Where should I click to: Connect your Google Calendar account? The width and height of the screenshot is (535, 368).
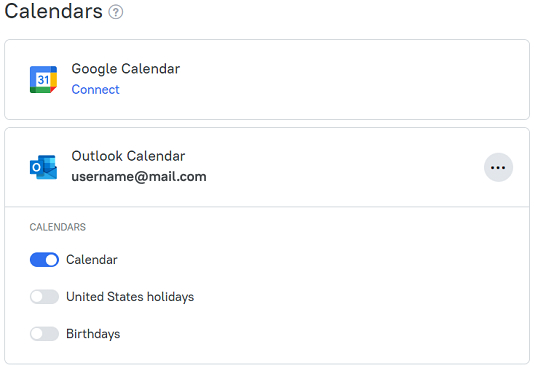pyautogui.click(x=96, y=89)
